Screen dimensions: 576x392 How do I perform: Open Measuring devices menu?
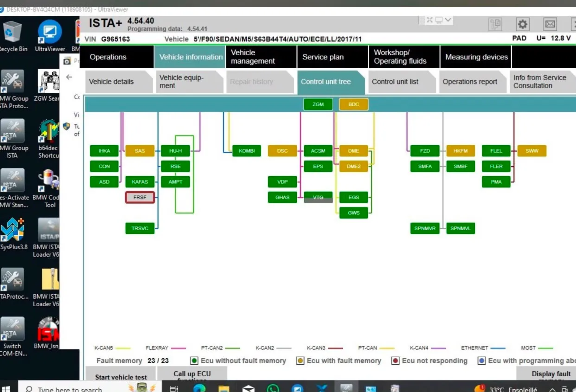coord(476,57)
